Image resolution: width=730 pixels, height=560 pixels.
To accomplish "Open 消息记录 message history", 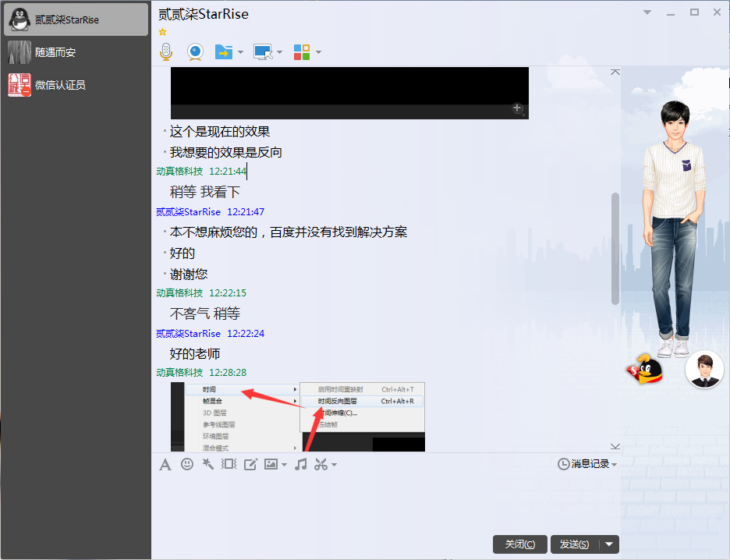I will tap(590, 464).
